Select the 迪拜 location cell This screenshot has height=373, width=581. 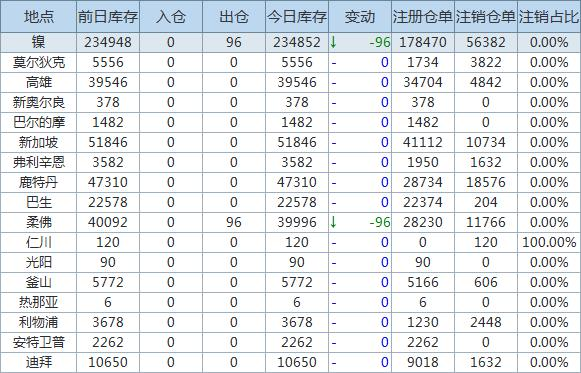pyautogui.click(x=39, y=362)
